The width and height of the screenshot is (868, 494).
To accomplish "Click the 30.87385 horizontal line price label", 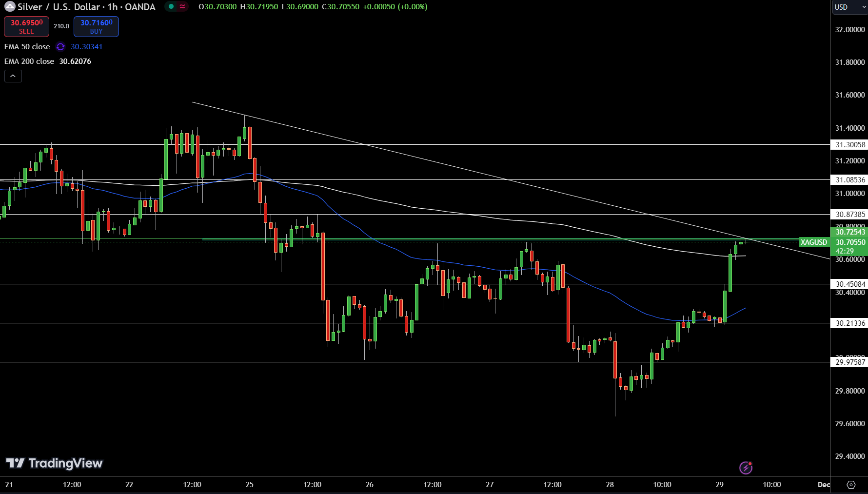I will click(x=850, y=215).
